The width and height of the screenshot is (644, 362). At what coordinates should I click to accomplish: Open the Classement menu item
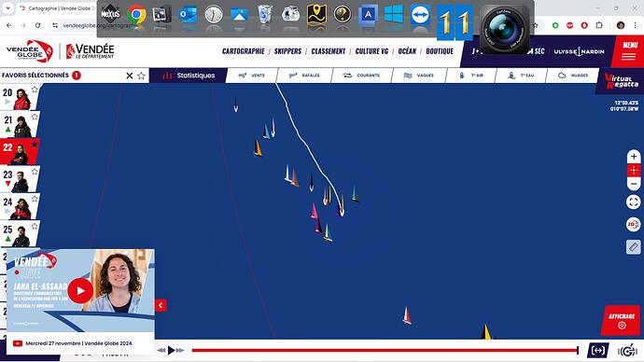pyautogui.click(x=329, y=51)
